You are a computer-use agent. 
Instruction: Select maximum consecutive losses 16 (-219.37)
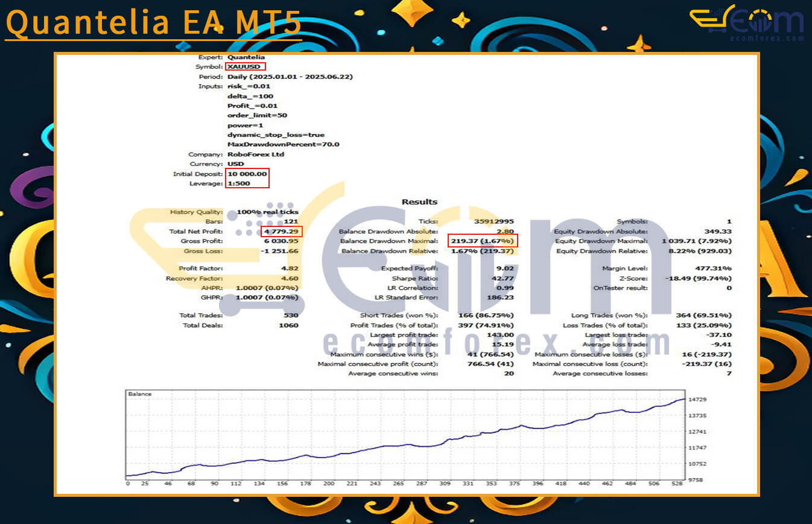coord(706,354)
